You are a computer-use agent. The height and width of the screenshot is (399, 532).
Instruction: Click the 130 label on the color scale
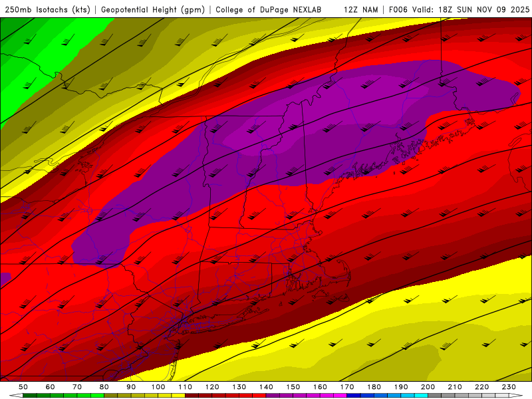pyautogui.click(x=239, y=387)
